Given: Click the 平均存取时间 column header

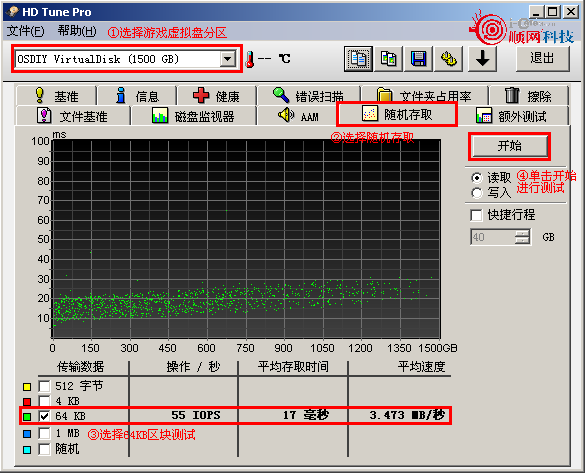Looking at the screenshot, I should pos(293,367).
